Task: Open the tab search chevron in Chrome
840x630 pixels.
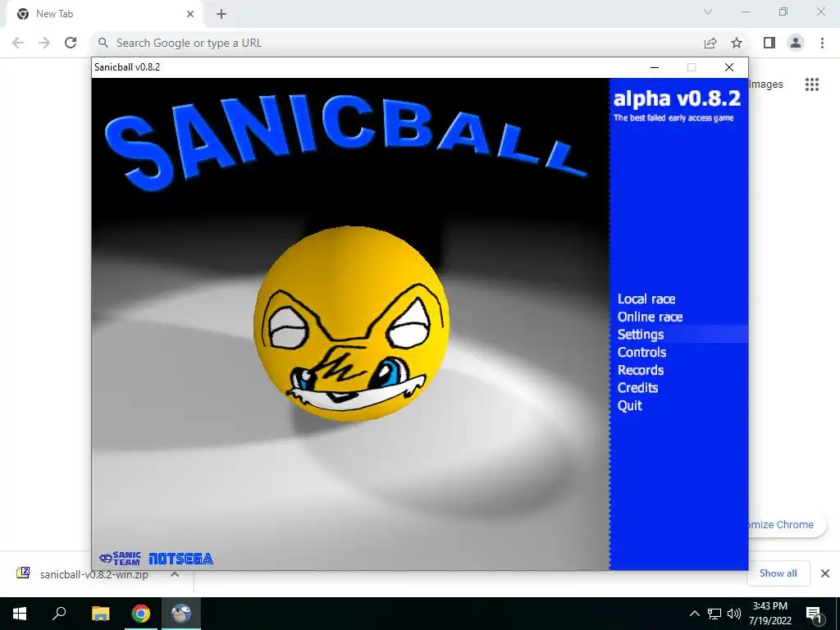Action: [x=708, y=11]
